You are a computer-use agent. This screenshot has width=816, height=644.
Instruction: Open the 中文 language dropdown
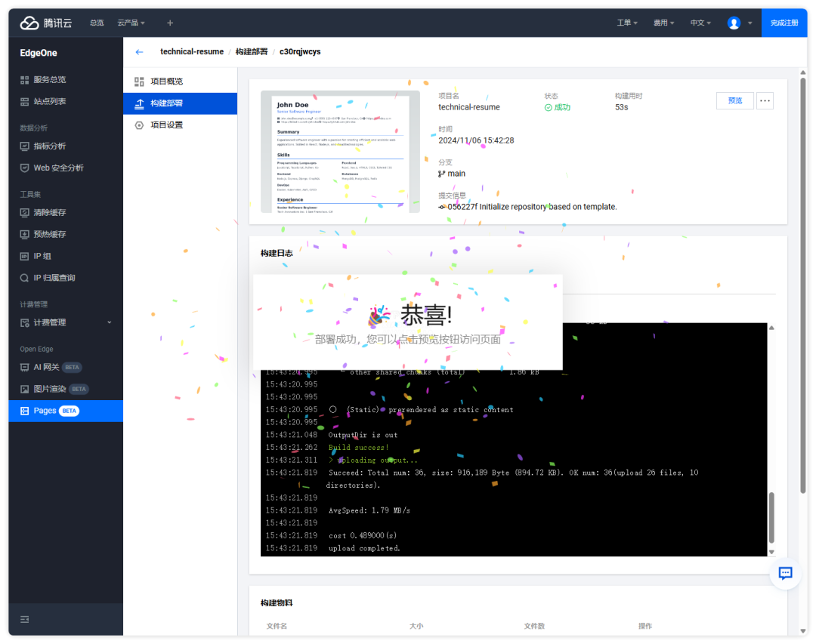tap(700, 23)
